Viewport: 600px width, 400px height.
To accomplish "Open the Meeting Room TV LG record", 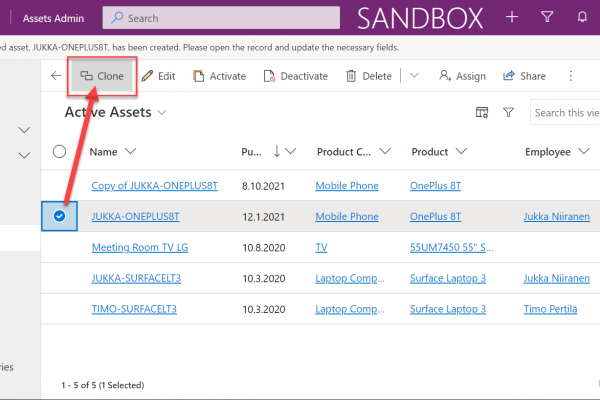I will coord(141,247).
